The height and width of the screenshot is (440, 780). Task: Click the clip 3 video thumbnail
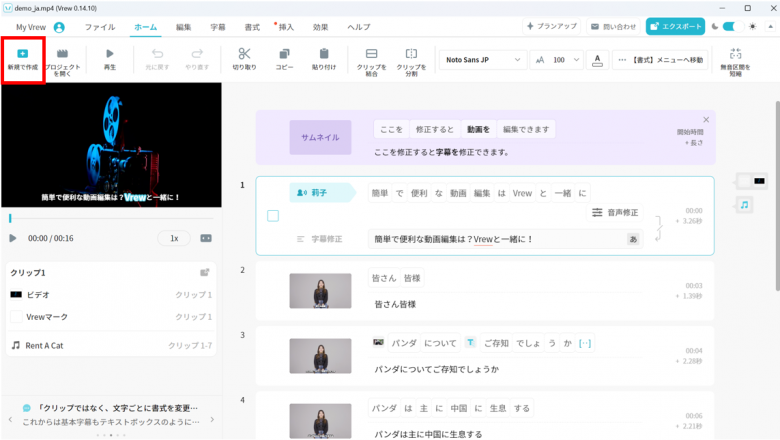(320, 356)
